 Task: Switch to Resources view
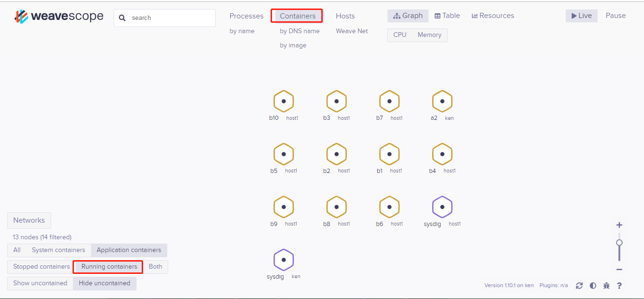(x=493, y=16)
